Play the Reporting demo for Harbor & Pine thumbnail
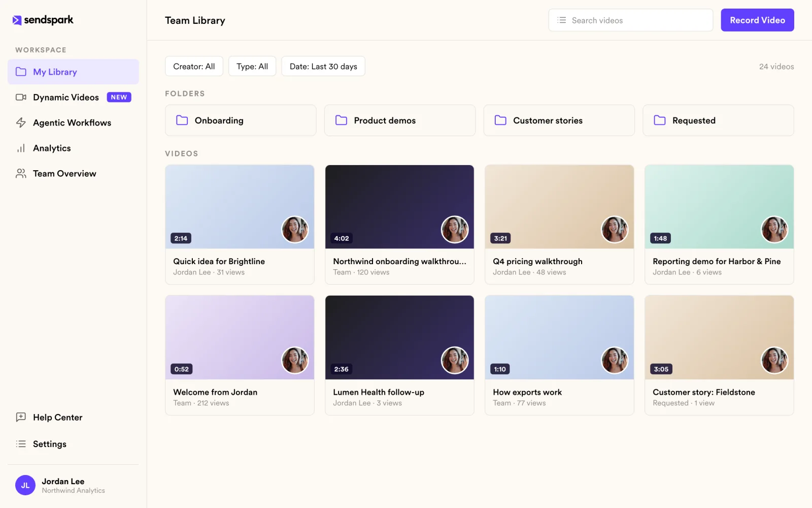This screenshot has height=508, width=812. point(719,207)
